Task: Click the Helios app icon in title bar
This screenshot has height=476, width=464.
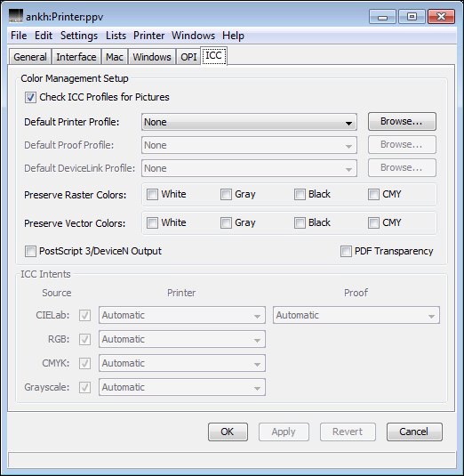Action: click(15, 16)
